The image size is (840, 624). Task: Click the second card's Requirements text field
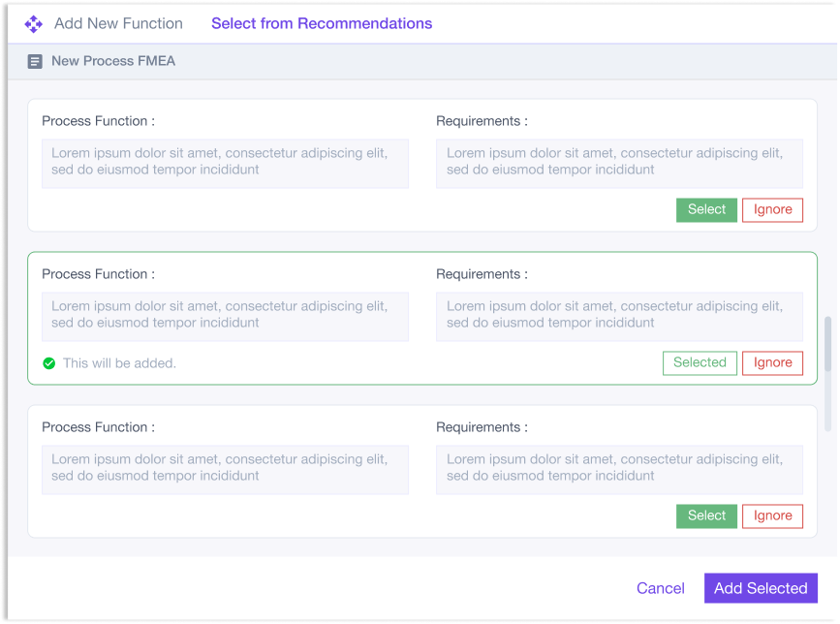pos(619,317)
